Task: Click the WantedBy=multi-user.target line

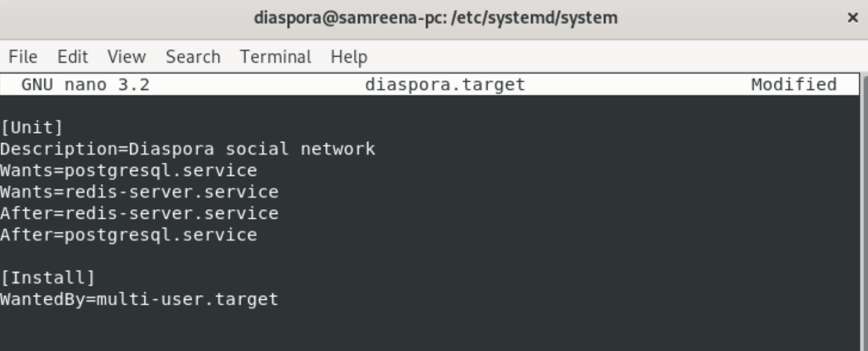Action: click(139, 299)
